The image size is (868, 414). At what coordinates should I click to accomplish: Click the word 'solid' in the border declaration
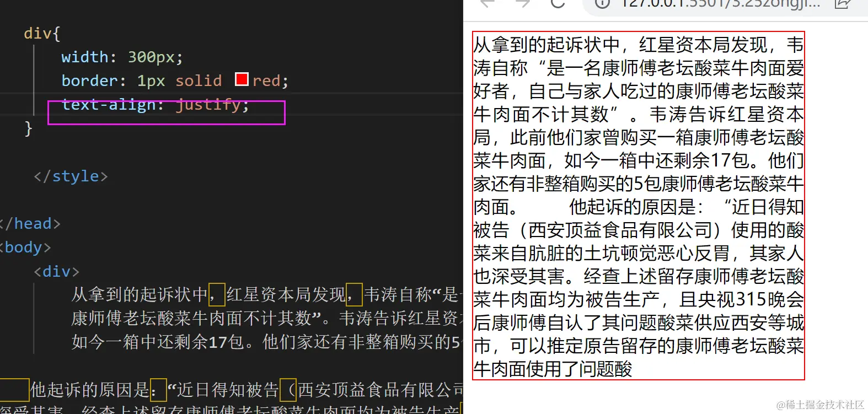(199, 81)
